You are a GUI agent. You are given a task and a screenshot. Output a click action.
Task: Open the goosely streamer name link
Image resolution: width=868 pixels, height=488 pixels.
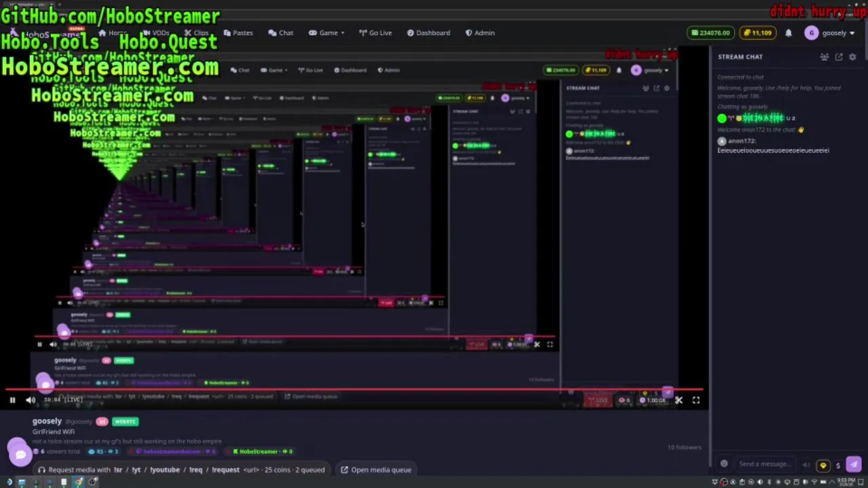tap(47, 422)
